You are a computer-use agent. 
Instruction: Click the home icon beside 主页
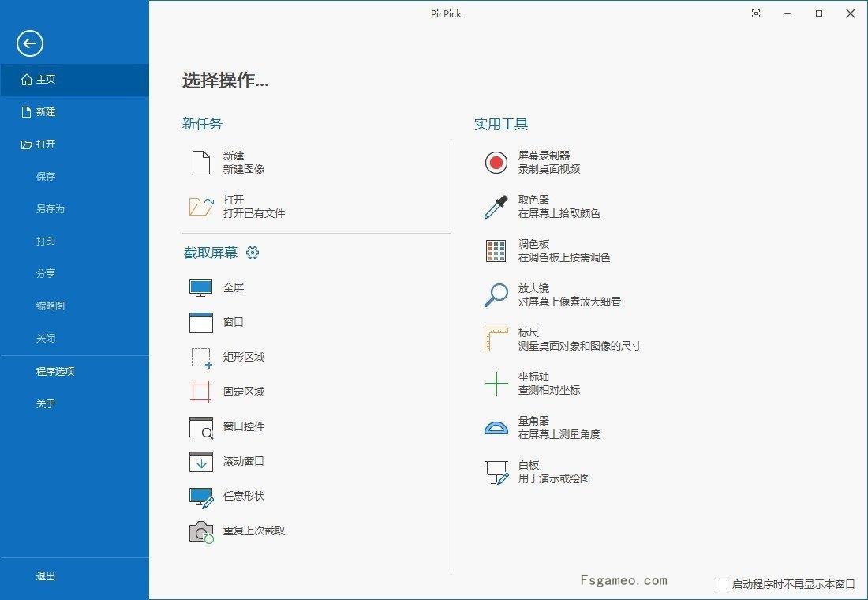[27, 80]
